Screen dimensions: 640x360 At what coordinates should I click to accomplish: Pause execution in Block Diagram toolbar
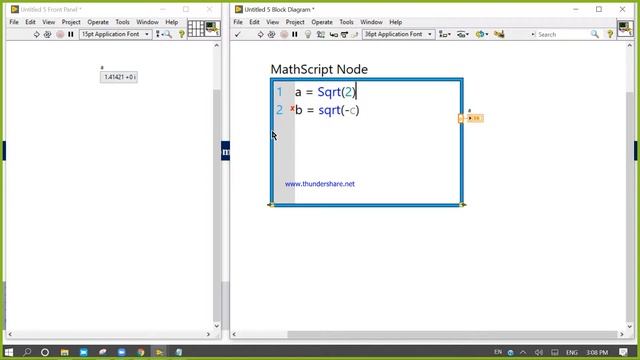pos(295,35)
